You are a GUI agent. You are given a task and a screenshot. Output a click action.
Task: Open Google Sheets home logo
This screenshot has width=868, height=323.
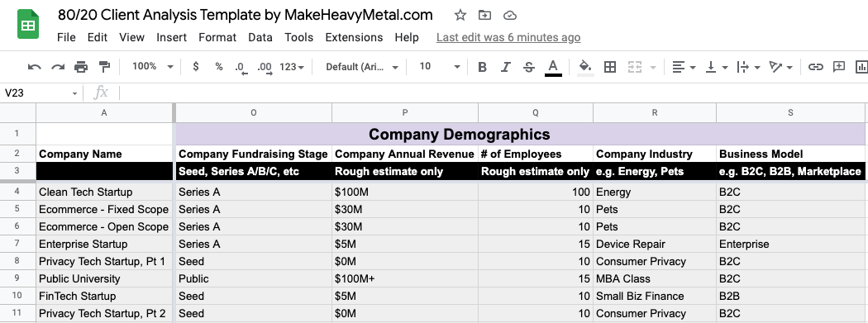(x=27, y=24)
